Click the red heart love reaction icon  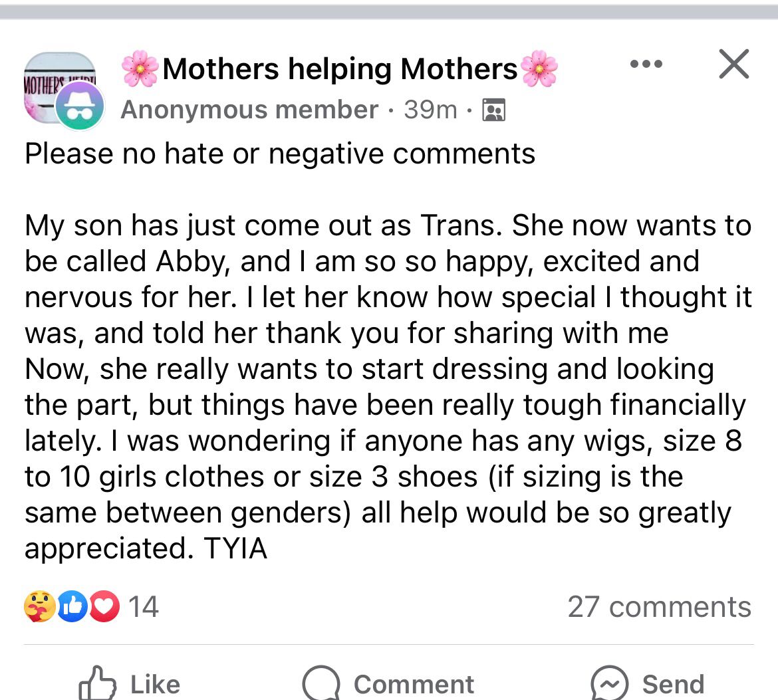(103, 606)
